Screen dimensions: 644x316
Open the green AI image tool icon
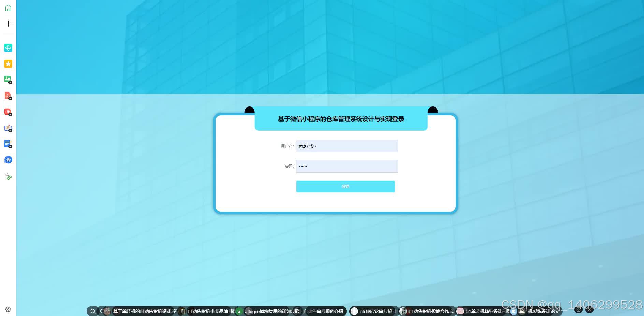click(8, 80)
